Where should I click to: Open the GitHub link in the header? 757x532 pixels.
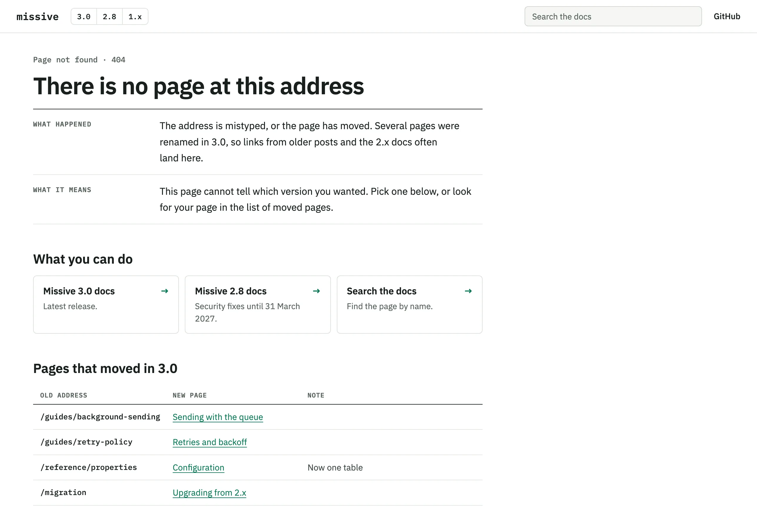click(727, 17)
